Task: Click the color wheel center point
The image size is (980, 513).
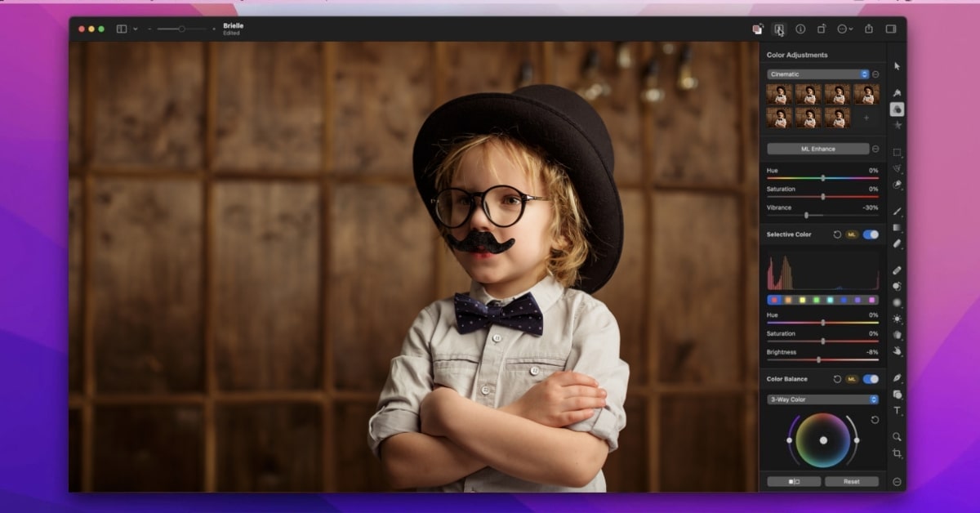Action: [823, 440]
